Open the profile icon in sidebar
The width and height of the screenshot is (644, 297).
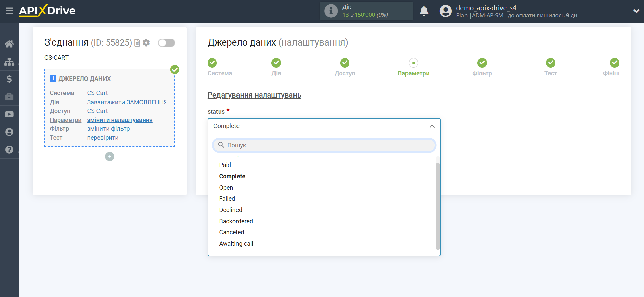pyautogui.click(x=9, y=132)
